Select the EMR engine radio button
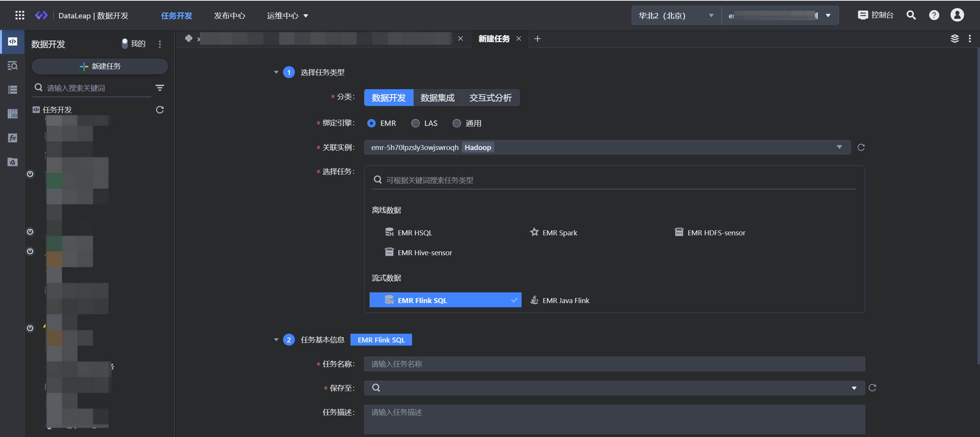The width and height of the screenshot is (980, 437). tap(371, 123)
